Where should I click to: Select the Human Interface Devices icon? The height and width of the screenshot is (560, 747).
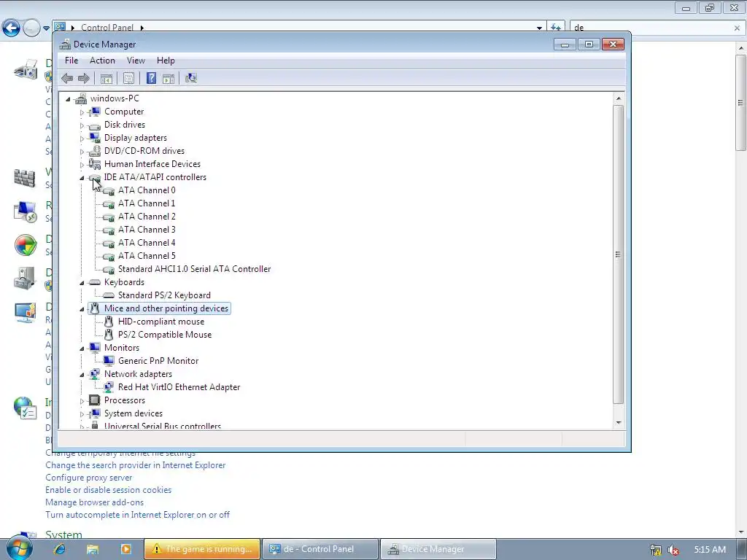click(x=95, y=164)
